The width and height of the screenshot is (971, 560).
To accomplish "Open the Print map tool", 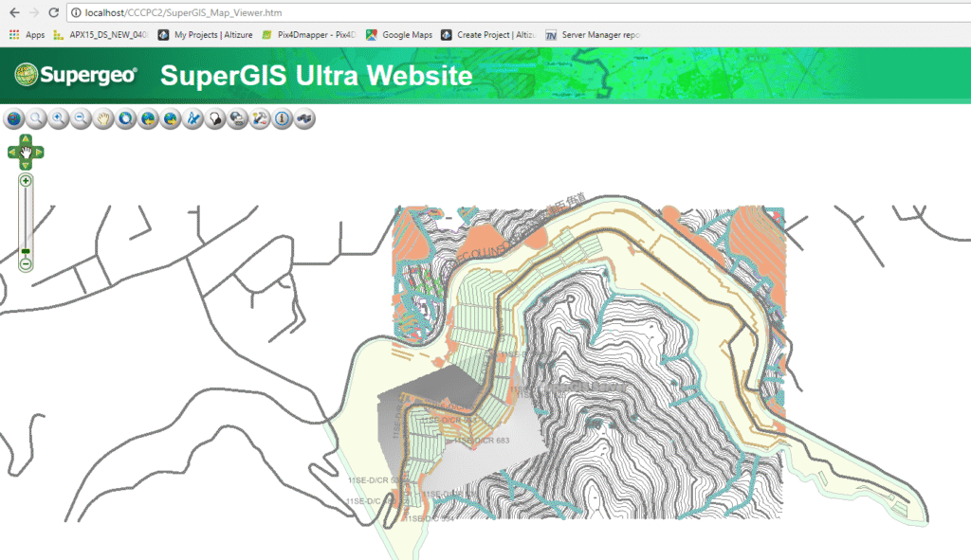I will point(238,118).
